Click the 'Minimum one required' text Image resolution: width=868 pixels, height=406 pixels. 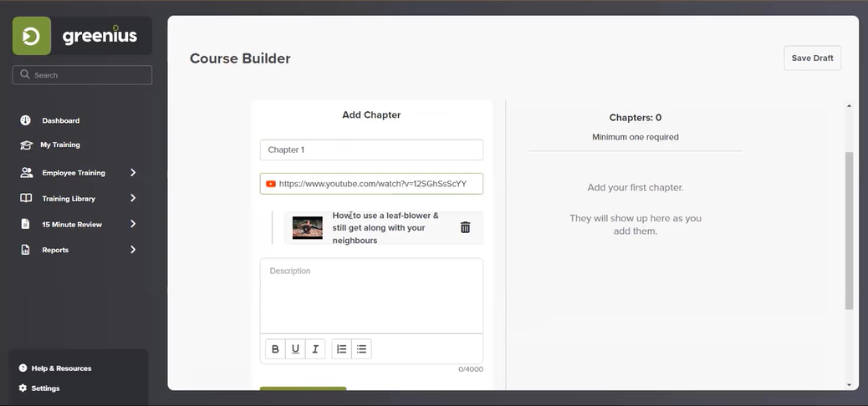[x=636, y=137]
